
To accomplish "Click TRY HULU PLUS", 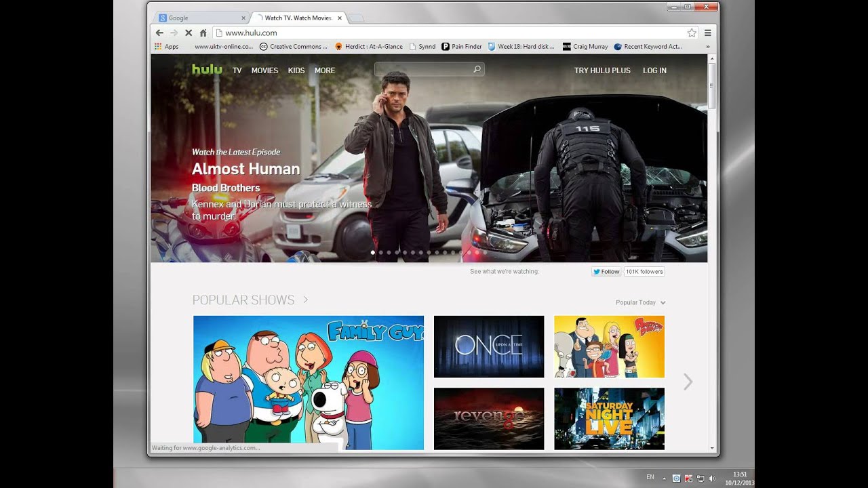I will [x=602, y=70].
